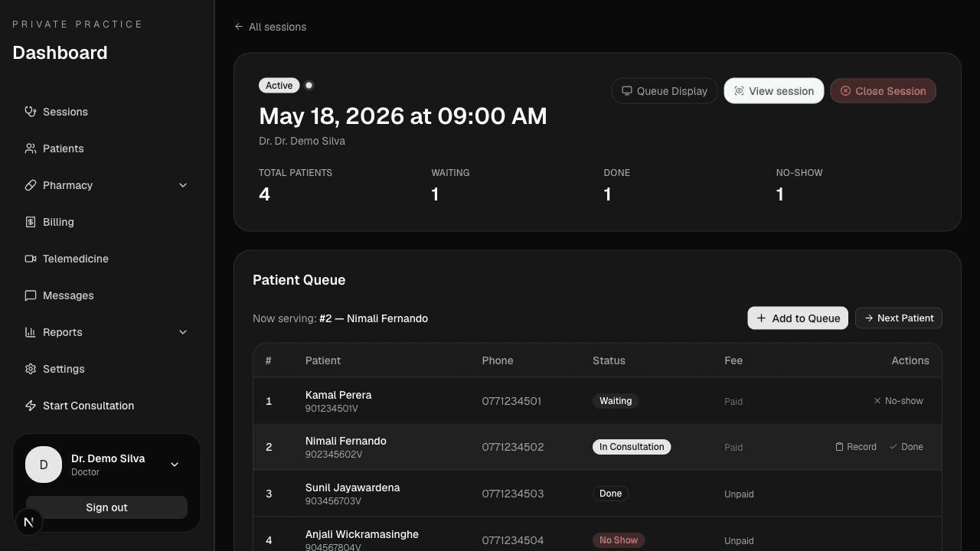Image resolution: width=980 pixels, height=551 pixels.
Task: Click patient name Sunil Jayawardena
Action: (x=352, y=487)
